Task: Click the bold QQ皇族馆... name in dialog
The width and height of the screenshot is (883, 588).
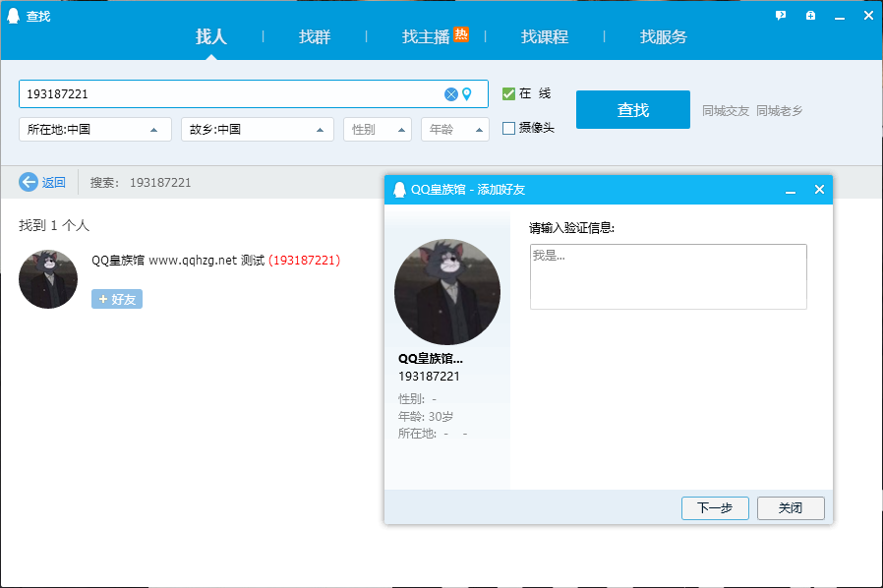Action: point(431,359)
